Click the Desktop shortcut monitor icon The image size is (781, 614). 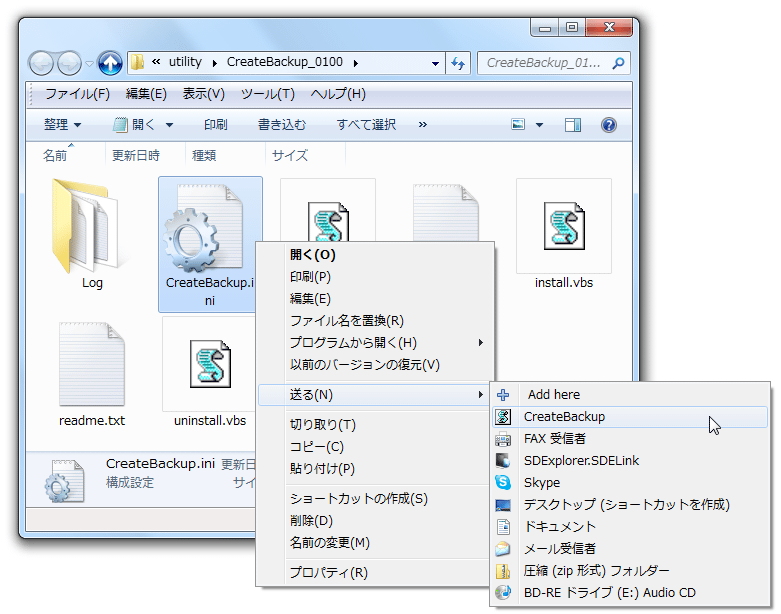point(503,505)
